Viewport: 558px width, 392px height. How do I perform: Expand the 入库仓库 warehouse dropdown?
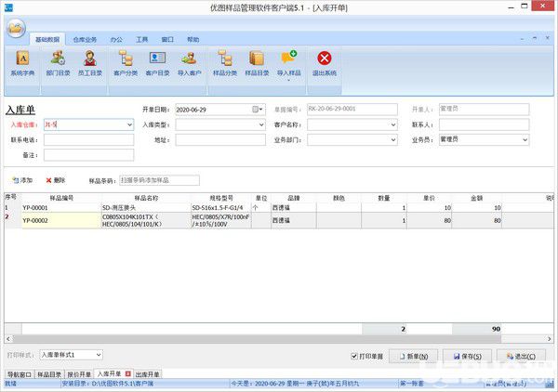pyautogui.click(x=129, y=124)
